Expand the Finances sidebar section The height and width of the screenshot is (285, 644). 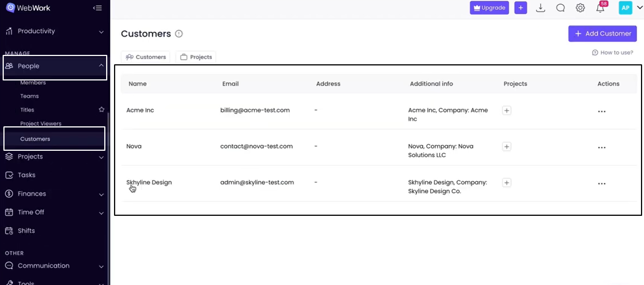click(x=101, y=194)
